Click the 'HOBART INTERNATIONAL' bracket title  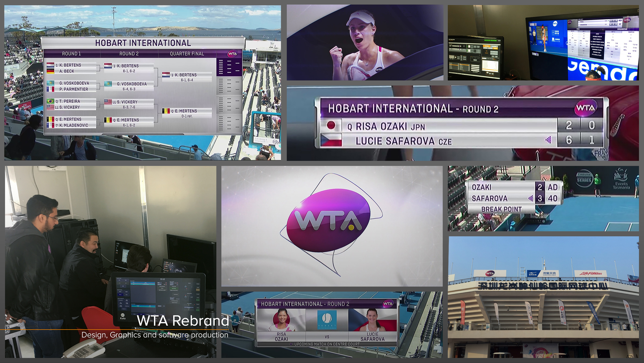click(x=143, y=43)
